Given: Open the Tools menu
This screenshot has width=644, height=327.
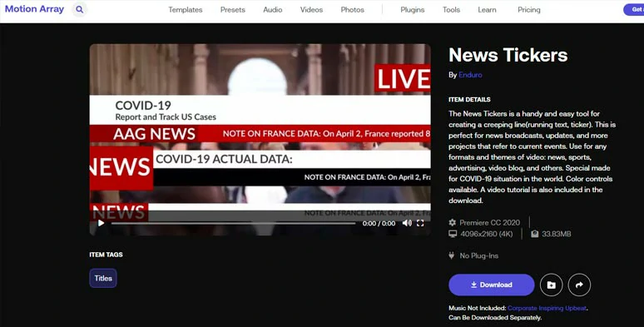Looking at the screenshot, I should (x=451, y=10).
